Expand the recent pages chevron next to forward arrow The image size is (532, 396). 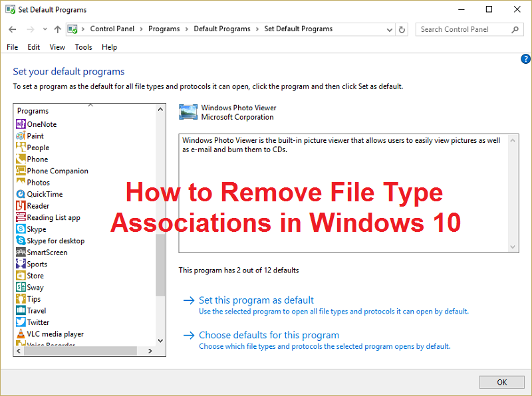tap(44, 29)
